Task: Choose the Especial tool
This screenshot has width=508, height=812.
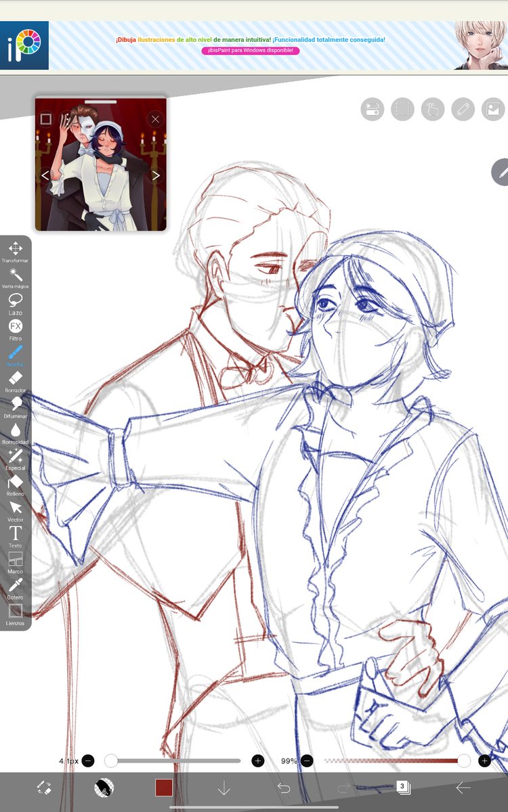Action: [x=16, y=459]
